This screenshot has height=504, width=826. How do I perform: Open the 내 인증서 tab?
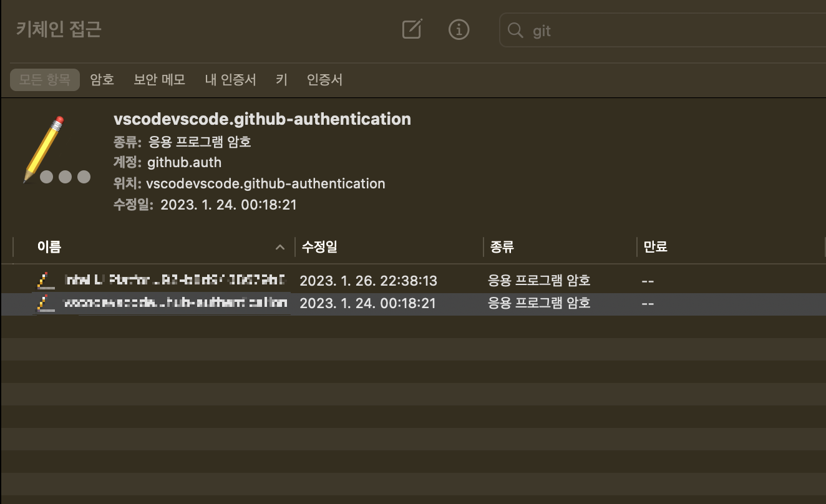coord(230,80)
